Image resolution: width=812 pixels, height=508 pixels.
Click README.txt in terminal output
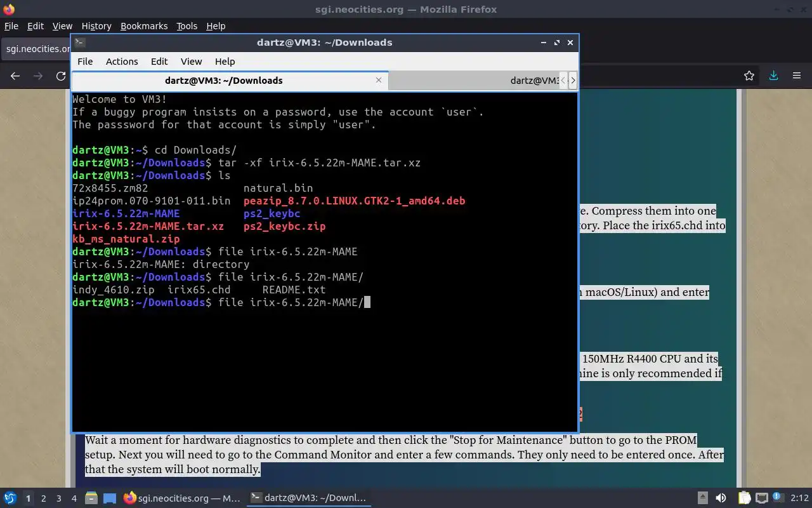[x=294, y=290]
